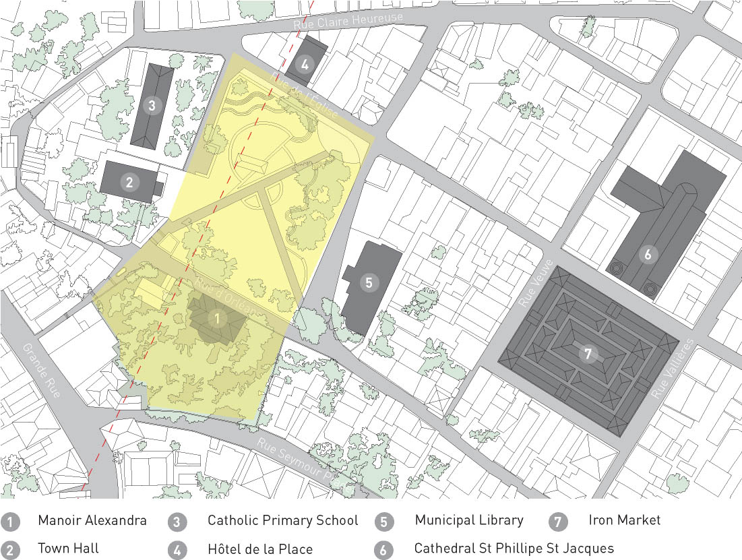This screenshot has height=560, width=742.
Task: Select marker 4 on the Hôtel de la Place building
Action: point(305,65)
